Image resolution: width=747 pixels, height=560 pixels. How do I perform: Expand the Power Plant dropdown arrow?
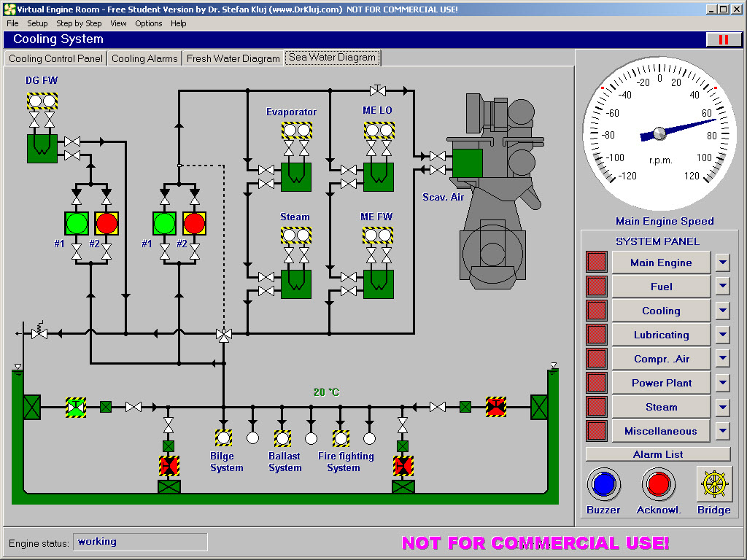click(x=722, y=383)
